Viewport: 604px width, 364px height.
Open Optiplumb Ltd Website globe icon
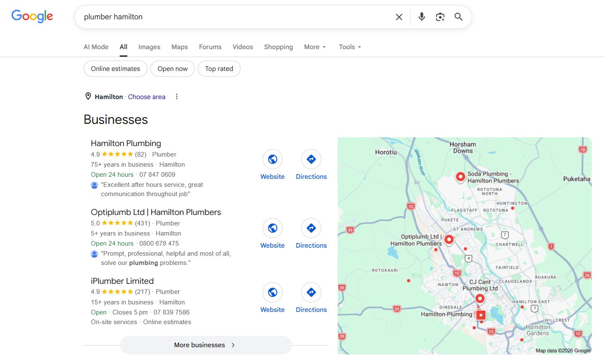[273, 228]
